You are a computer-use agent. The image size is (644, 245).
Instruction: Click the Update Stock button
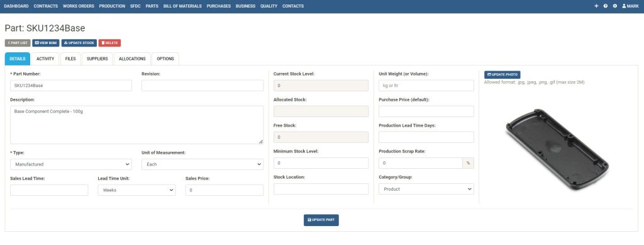tap(79, 43)
